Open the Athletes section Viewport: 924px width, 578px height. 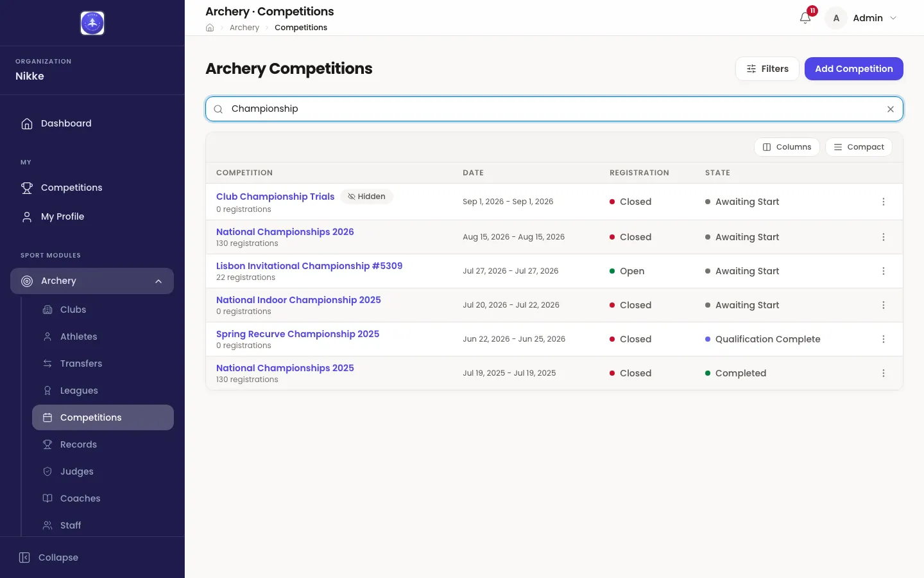click(x=103, y=337)
